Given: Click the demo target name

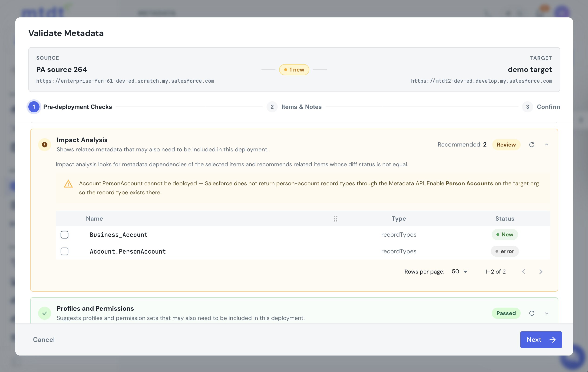Looking at the screenshot, I should click(530, 69).
